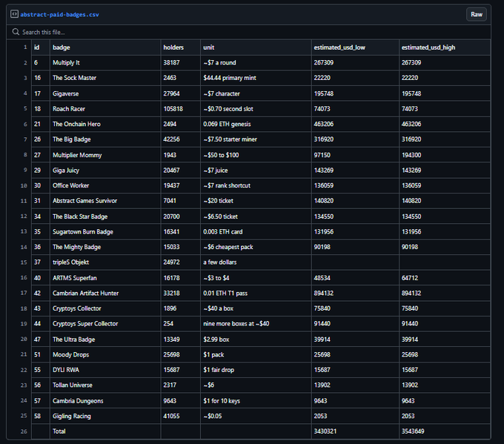
Task: Click 'The Black Star Badge' cell
Action: (x=105, y=216)
